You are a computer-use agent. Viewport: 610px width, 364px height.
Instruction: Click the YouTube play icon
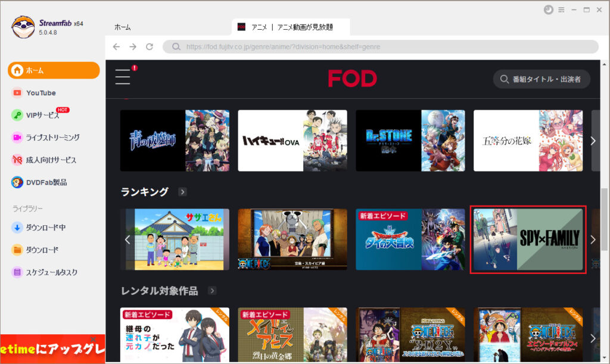point(17,93)
